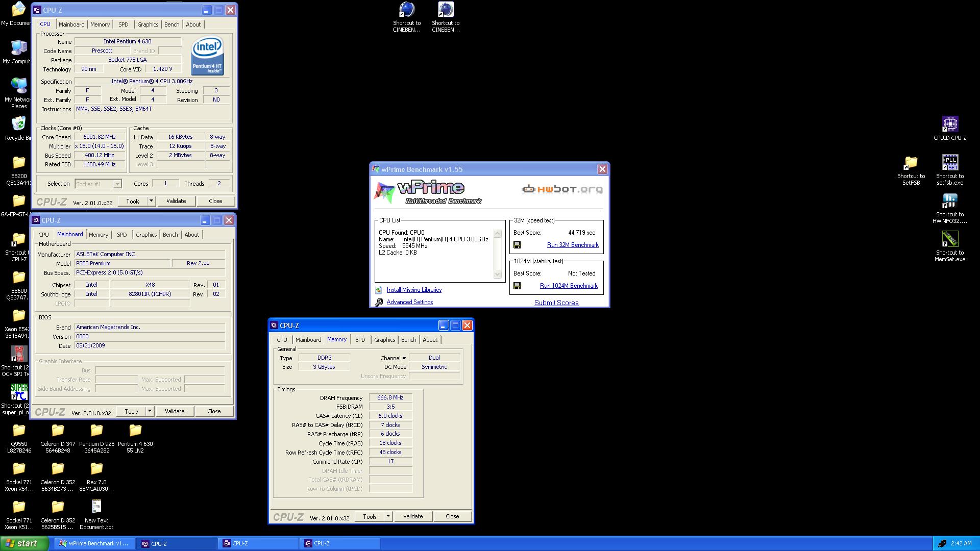Click Tools button in Mainboard CPU-Z window

pyautogui.click(x=131, y=411)
